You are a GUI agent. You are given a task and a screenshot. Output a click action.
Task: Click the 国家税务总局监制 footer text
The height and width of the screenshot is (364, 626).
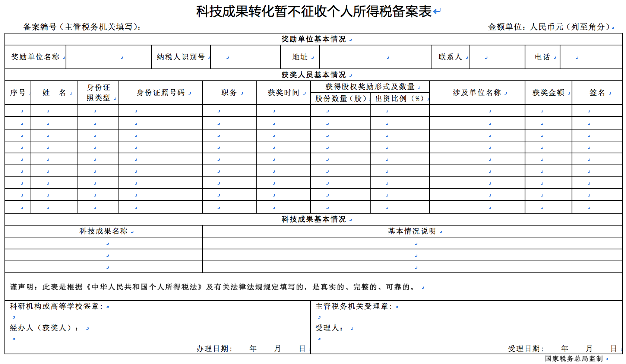pos(574,359)
